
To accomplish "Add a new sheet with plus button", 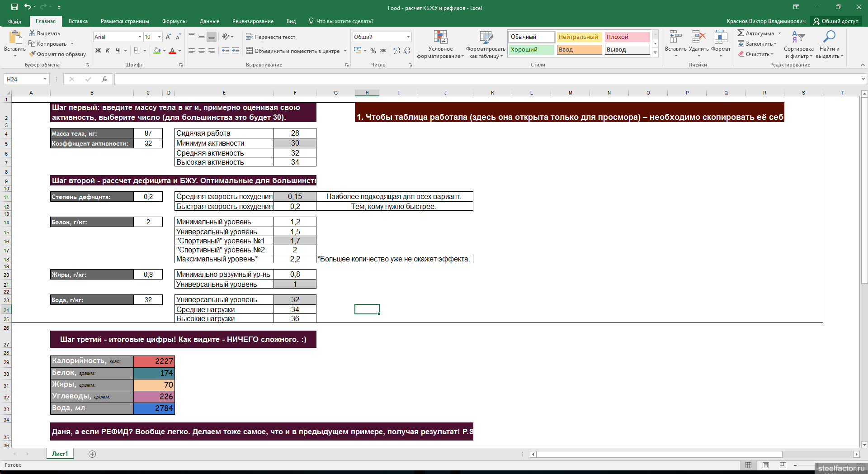I will click(92, 454).
